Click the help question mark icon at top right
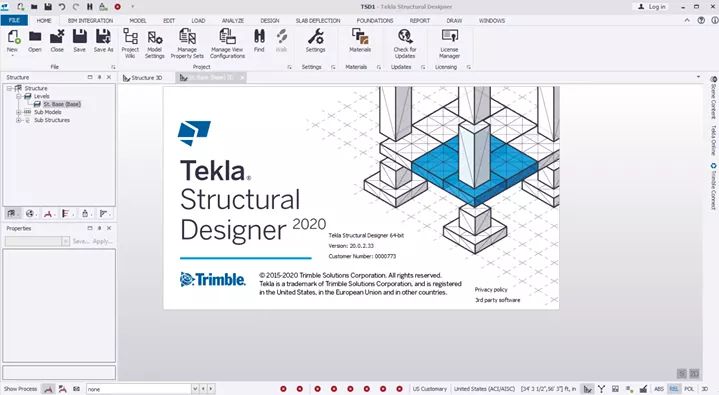719x395 pixels. click(x=701, y=21)
